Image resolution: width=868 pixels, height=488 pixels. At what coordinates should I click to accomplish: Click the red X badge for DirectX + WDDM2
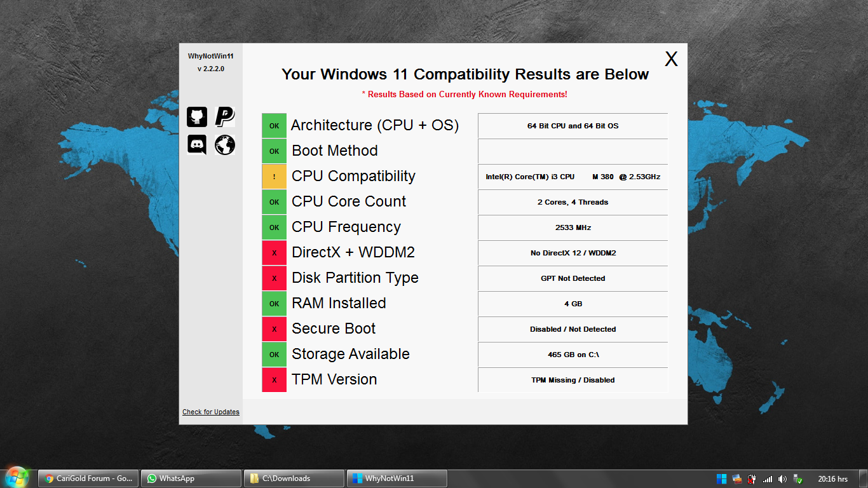(x=274, y=253)
